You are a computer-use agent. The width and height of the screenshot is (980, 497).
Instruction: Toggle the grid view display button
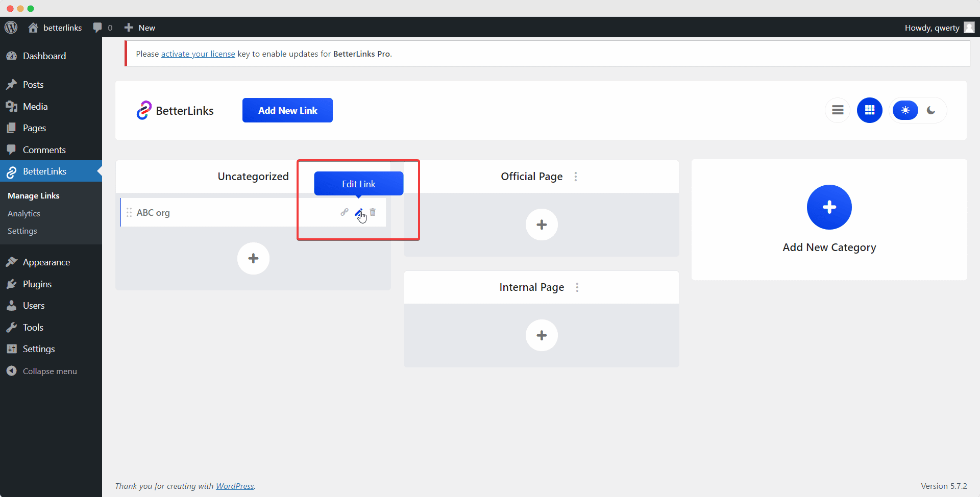tap(870, 110)
